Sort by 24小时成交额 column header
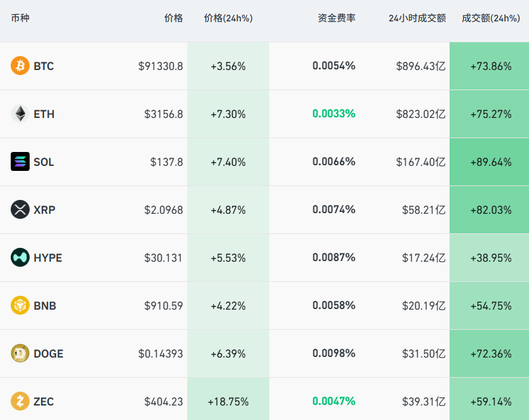529x420 pixels. pos(417,18)
